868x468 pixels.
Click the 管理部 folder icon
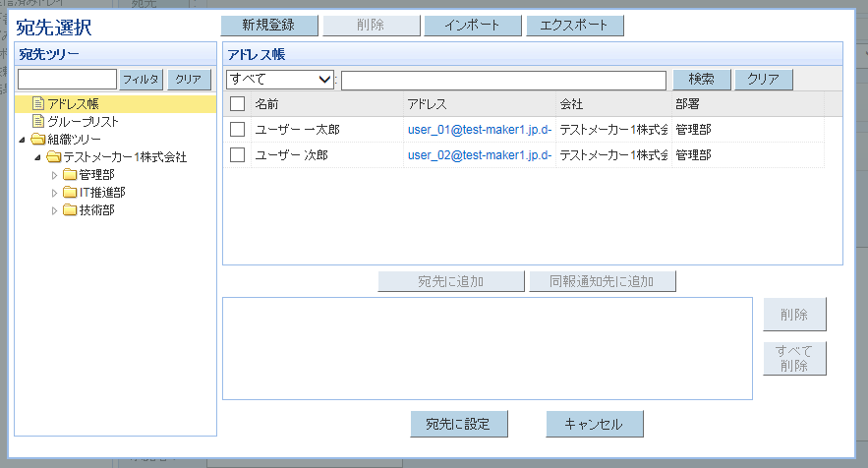(x=70, y=175)
